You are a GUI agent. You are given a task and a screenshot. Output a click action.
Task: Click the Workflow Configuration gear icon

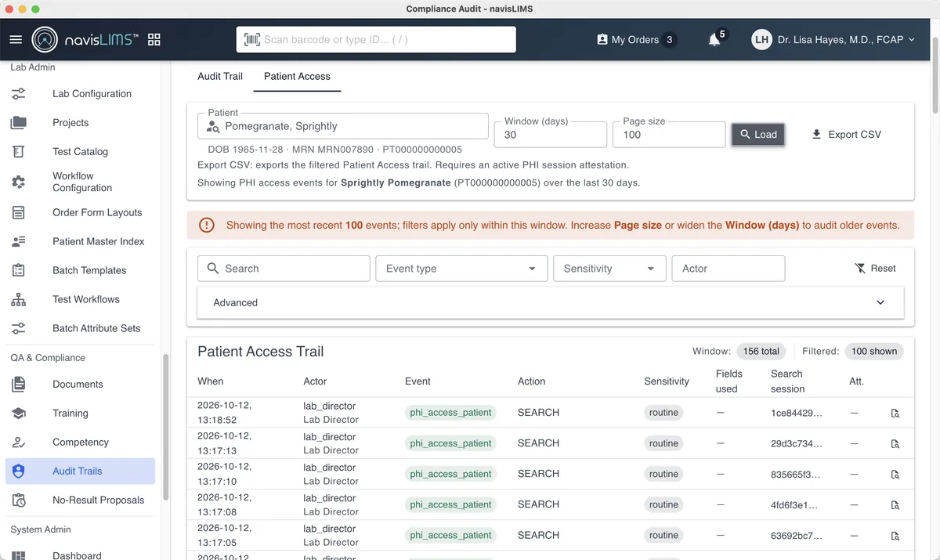(x=19, y=182)
